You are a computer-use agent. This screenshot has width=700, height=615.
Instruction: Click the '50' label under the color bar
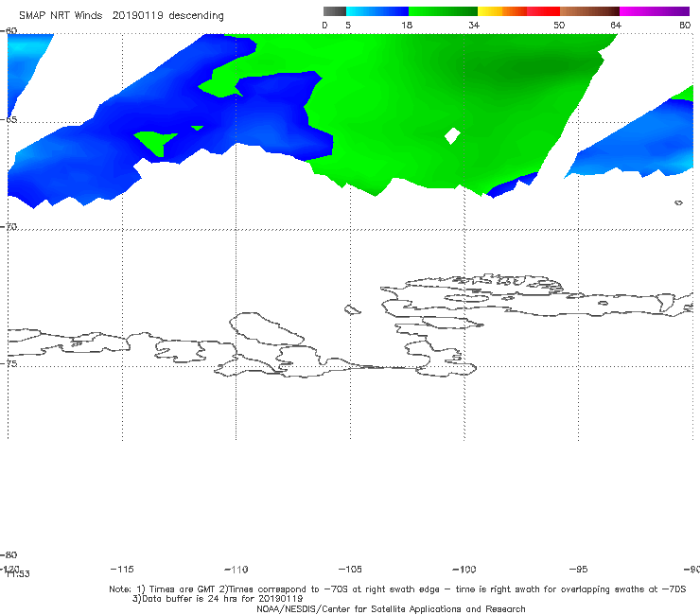559,26
